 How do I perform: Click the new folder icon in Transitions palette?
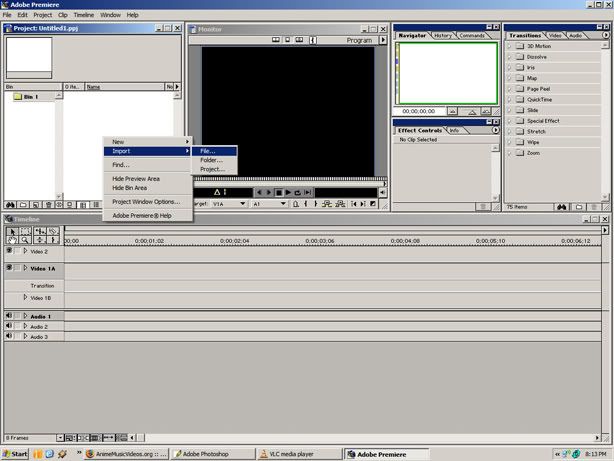coord(579,207)
